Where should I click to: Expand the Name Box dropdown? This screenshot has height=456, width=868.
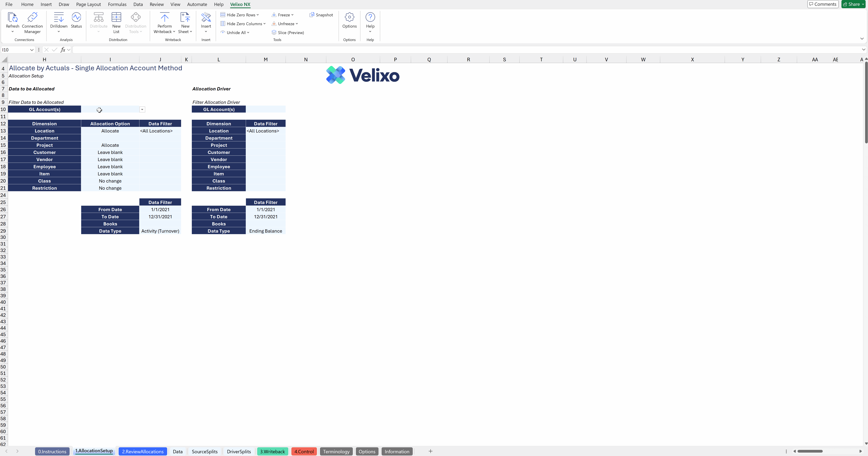click(x=32, y=50)
